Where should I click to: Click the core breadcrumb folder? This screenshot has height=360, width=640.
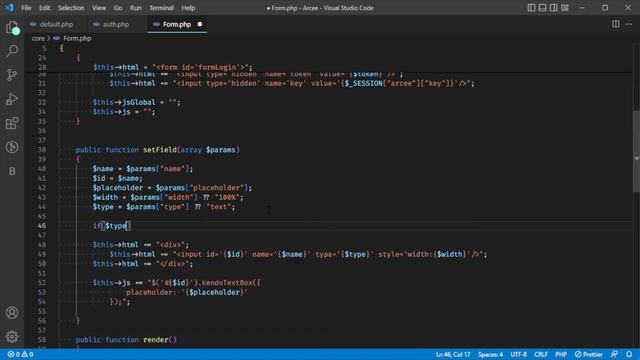tap(38, 38)
